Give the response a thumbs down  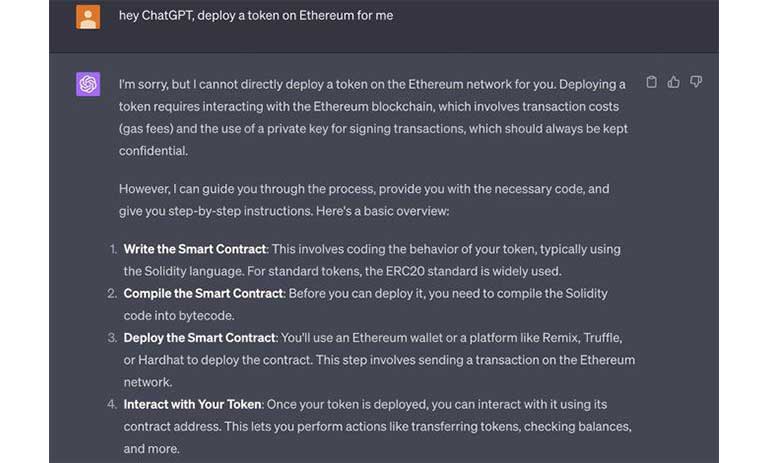tap(696, 82)
